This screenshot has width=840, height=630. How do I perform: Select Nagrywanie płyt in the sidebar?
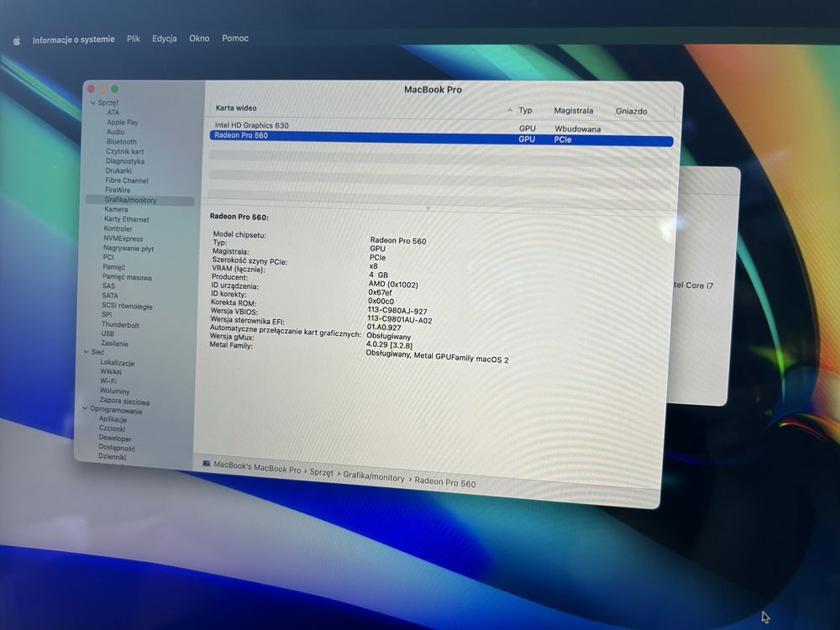tap(128, 248)
